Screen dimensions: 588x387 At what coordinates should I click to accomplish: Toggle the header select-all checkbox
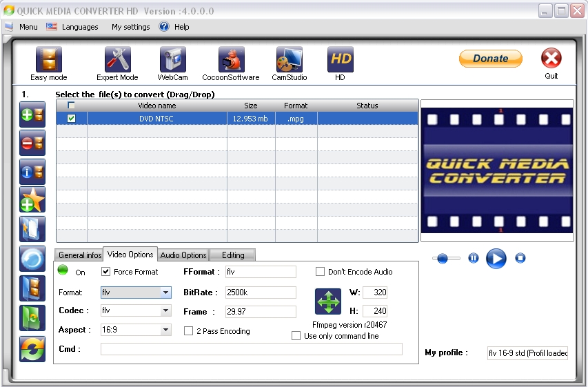(71, 106)
